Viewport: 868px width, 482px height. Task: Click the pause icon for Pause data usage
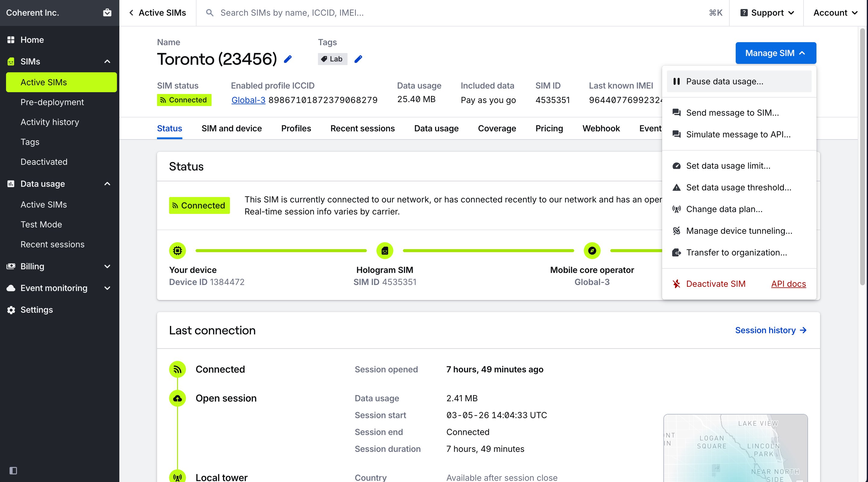coord(676,81)
